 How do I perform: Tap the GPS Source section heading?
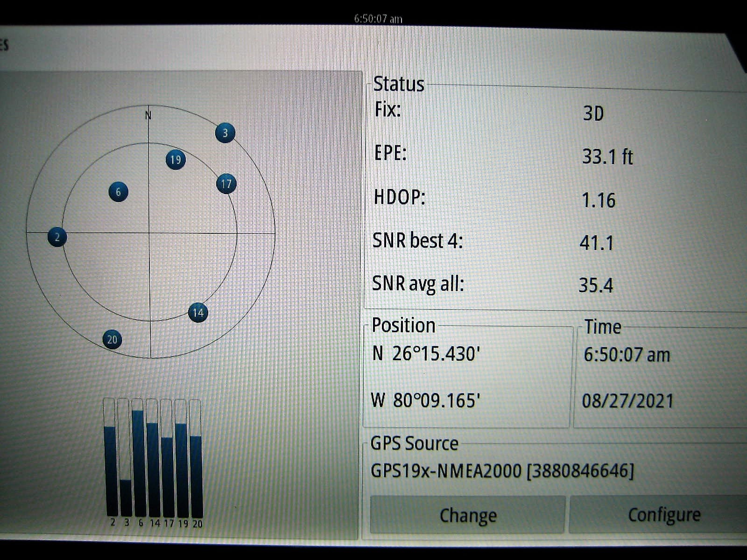coord(414,443)
